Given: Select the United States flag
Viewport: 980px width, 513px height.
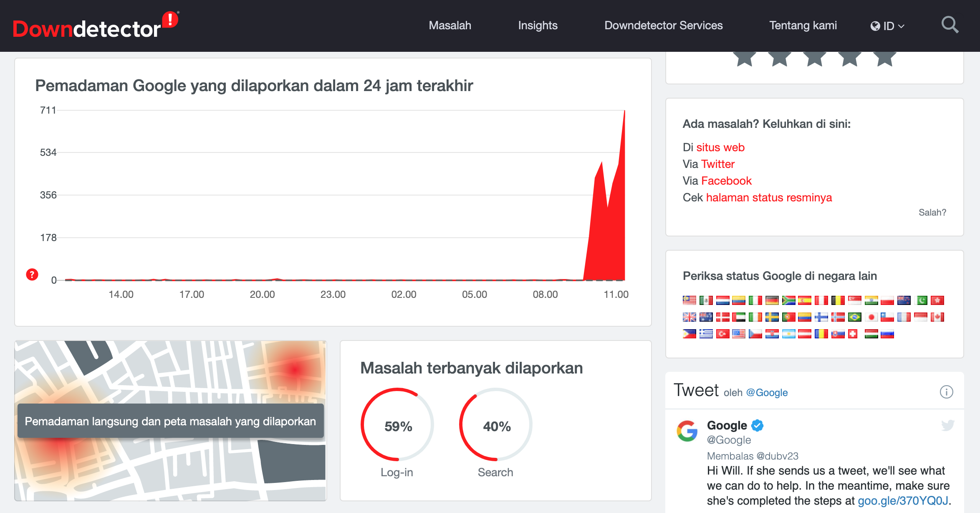Looking at the screenshot, I should point(738,334).
